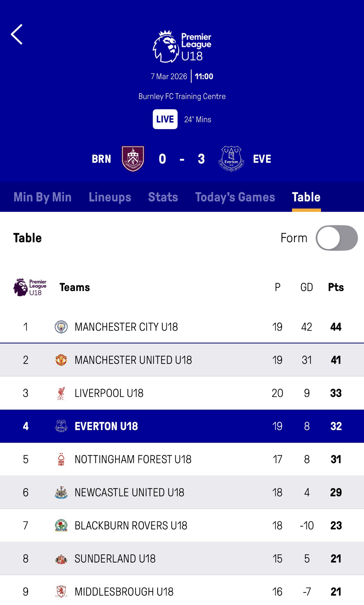The height and width of the screenshot is (605, 364).
Task: Select the Middlesbrough U18 row
Action: [x=182, y=591]
